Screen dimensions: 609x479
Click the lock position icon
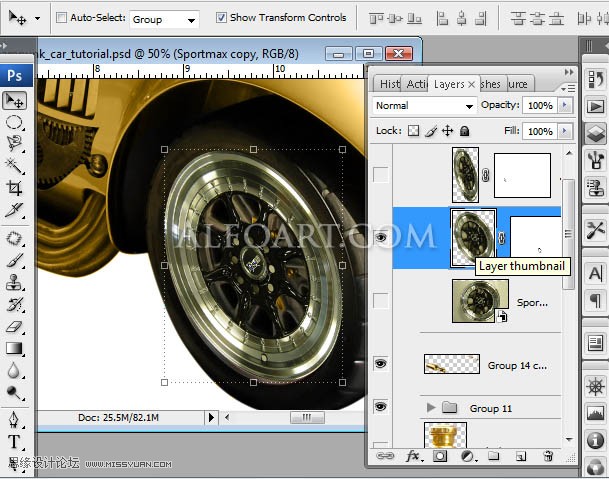point(448,131)
